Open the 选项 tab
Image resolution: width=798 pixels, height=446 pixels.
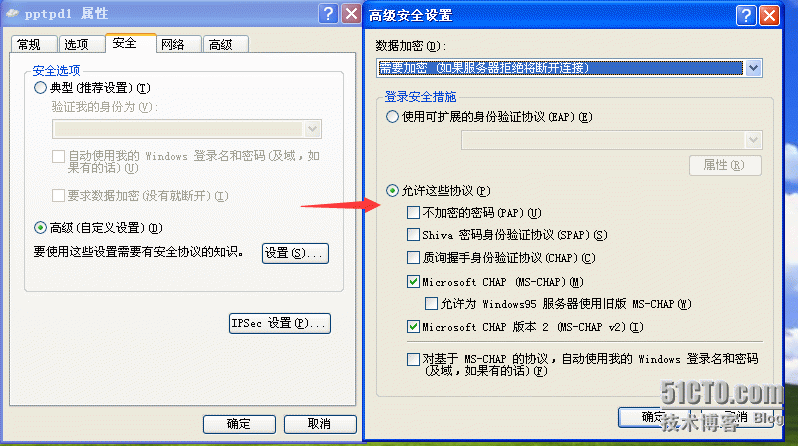[77, 44]
